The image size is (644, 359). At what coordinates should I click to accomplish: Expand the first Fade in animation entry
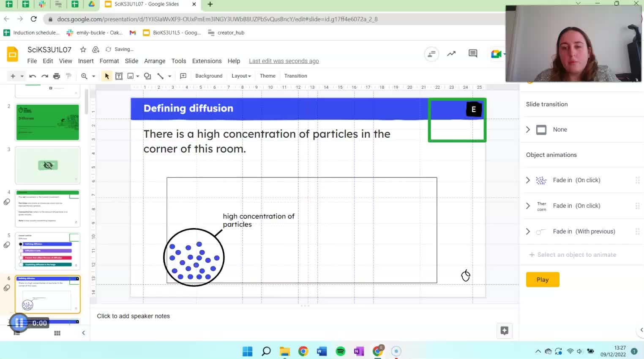[x=528, y=180]
